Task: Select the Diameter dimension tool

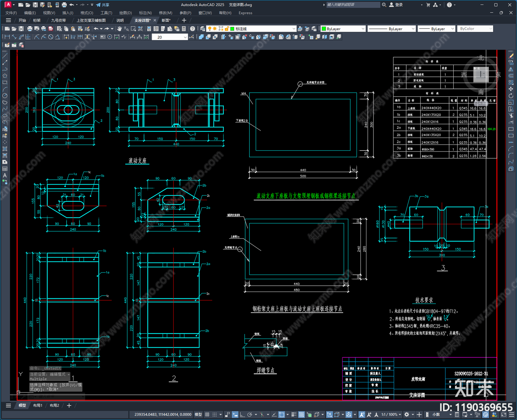Action: pyautogui.click(x=51, y=37)
